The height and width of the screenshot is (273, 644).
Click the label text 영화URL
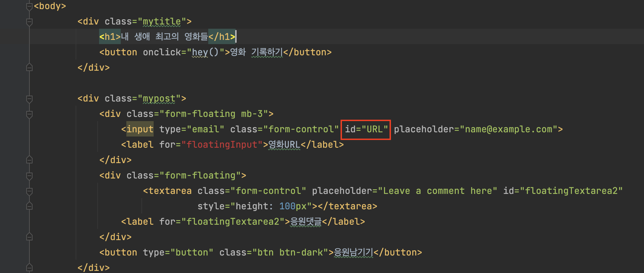click(x=284, y=145)
